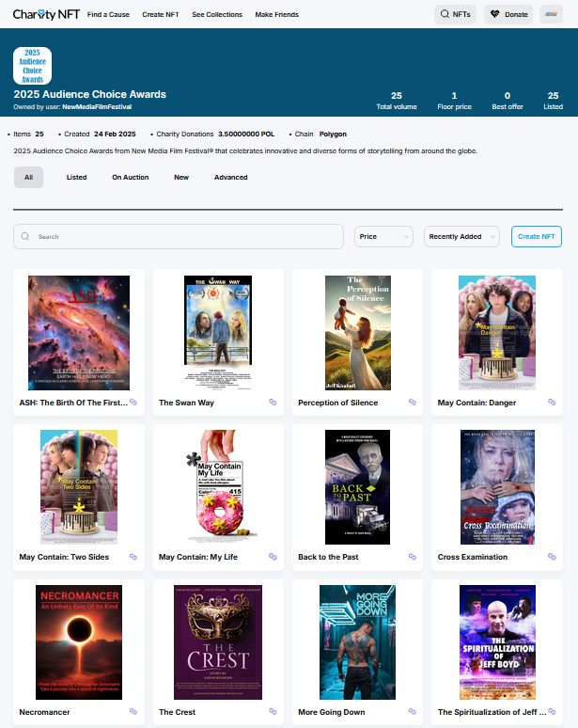Click the chain icon on Cross Examination
Viewport: 578px width, 728px height.
tap(552, 557)
